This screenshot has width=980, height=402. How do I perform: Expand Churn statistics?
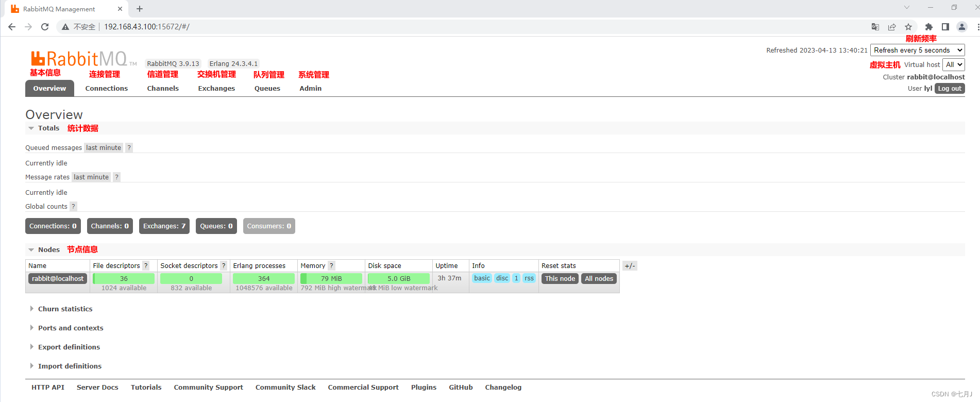[65, 309]
